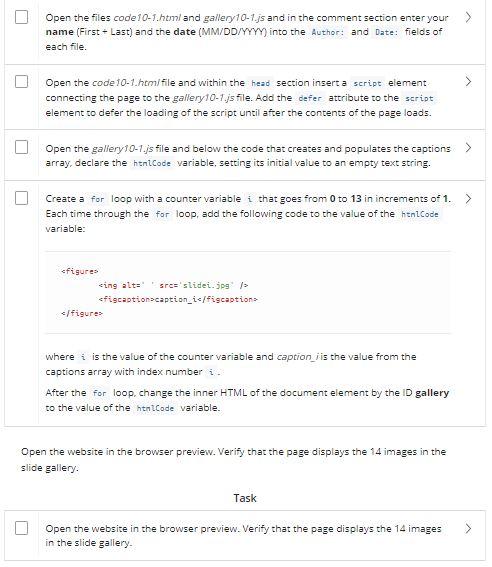The height and width of the screenshot is (567, 492).
Task: Click the bold gallery ID text
Action: [432, 393]
